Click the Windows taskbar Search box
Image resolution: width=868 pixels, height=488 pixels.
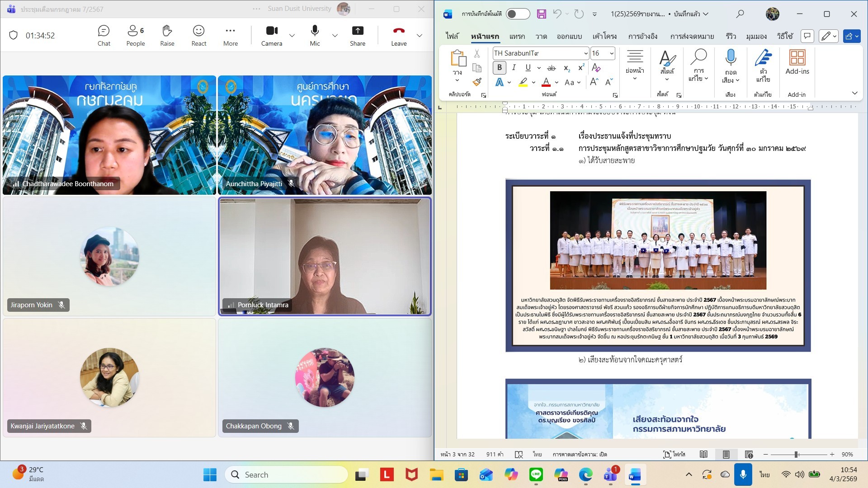coord(286,474)
